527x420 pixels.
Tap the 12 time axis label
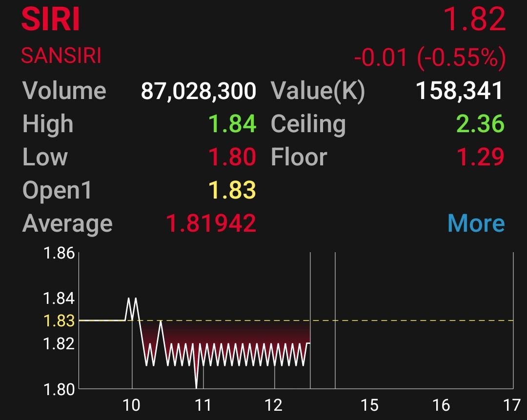coord(274,405)
